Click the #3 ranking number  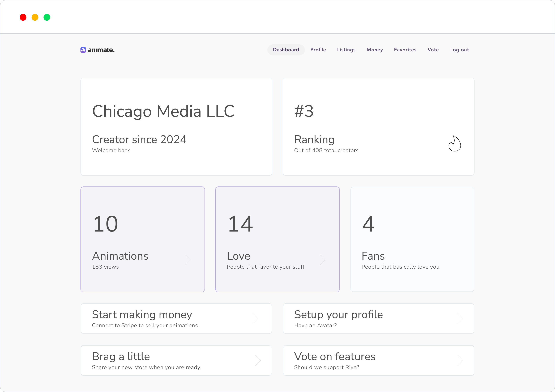point(304,111)
